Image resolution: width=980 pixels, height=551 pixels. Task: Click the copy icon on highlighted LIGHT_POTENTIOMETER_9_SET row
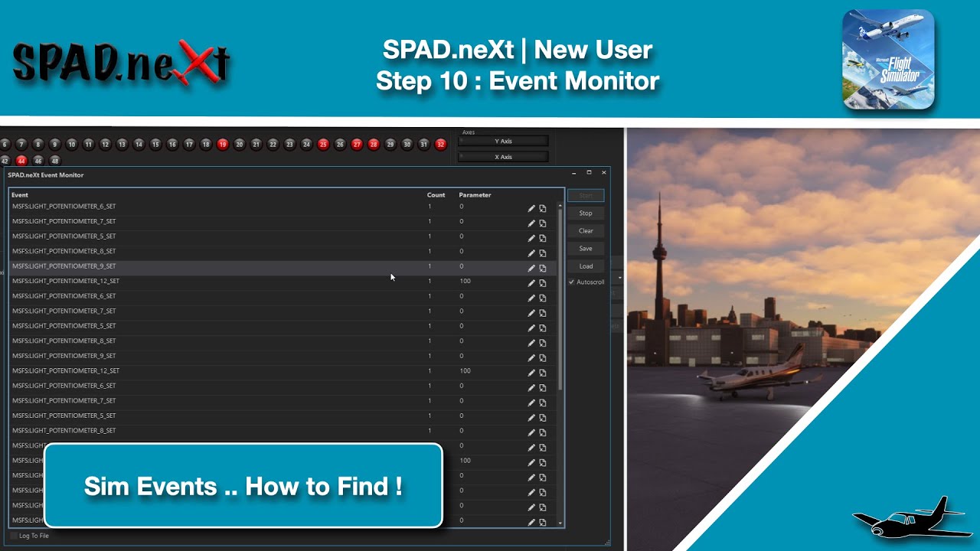(543, 268)
